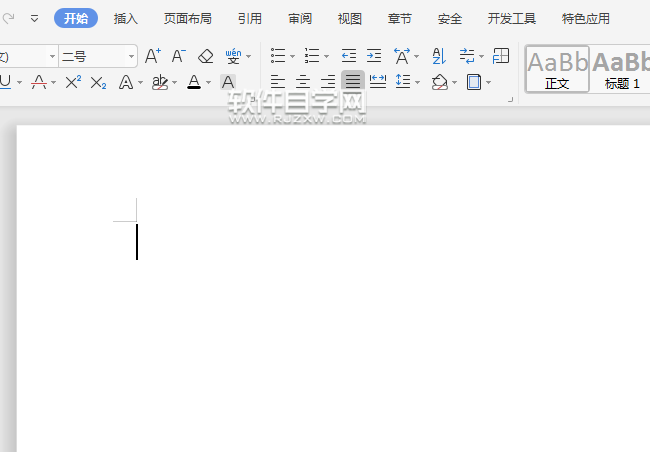Decrease paragraph indent
Viewport: 650px width, 452px height.
[x=349, y=56]
